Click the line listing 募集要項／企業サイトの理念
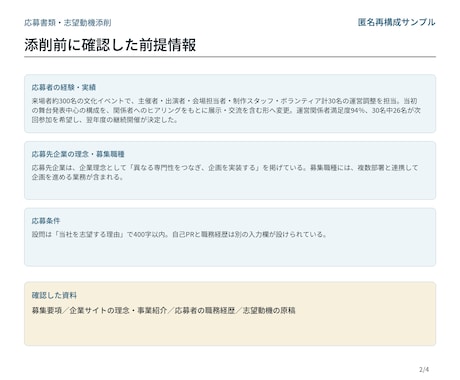The height and width of the screenshot is (380, 460). pos(164,310)
